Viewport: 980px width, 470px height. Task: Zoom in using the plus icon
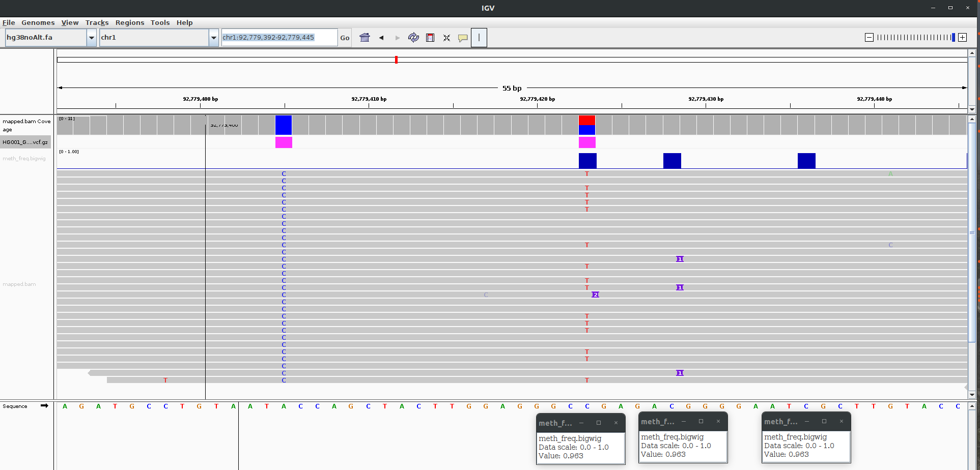tap(963, 37)
